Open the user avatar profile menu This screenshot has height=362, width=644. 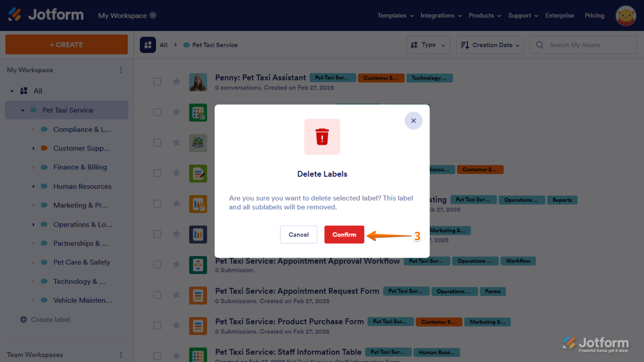point(626,16)
